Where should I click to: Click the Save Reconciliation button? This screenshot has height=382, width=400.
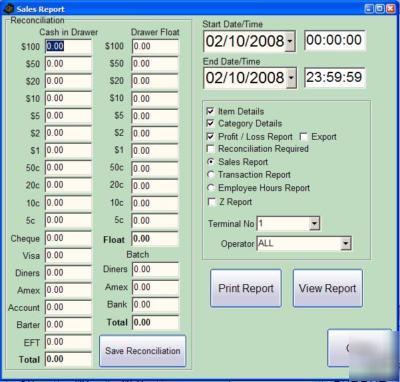point(143,351)
